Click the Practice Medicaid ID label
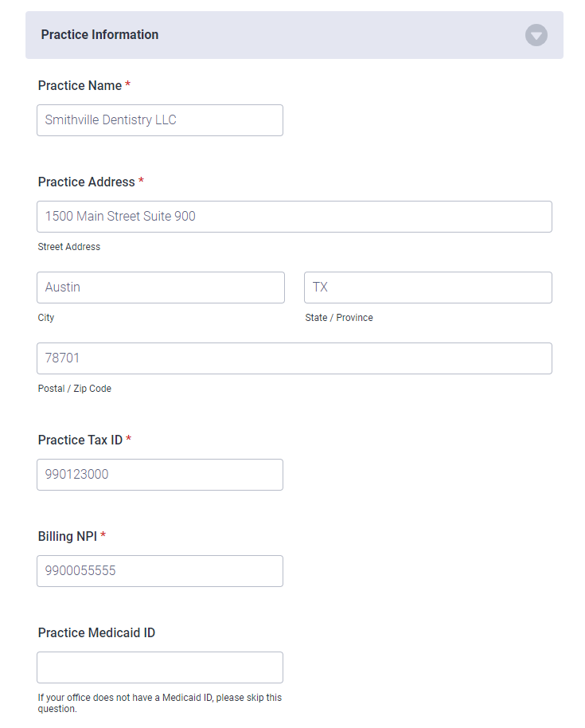 (96, 633)
